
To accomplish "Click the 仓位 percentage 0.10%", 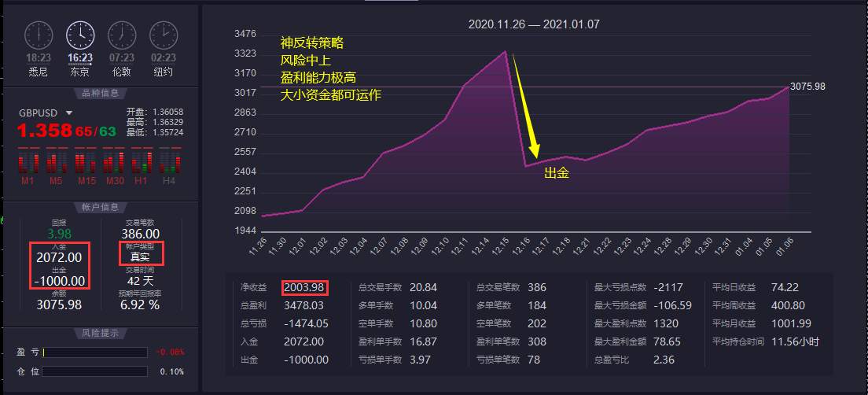I will pos(172,371).
